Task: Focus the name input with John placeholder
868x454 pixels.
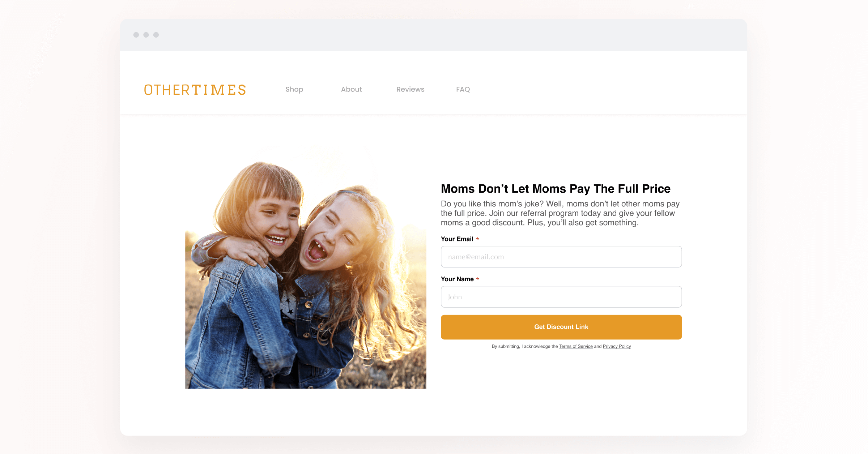Action: [561, 297]
